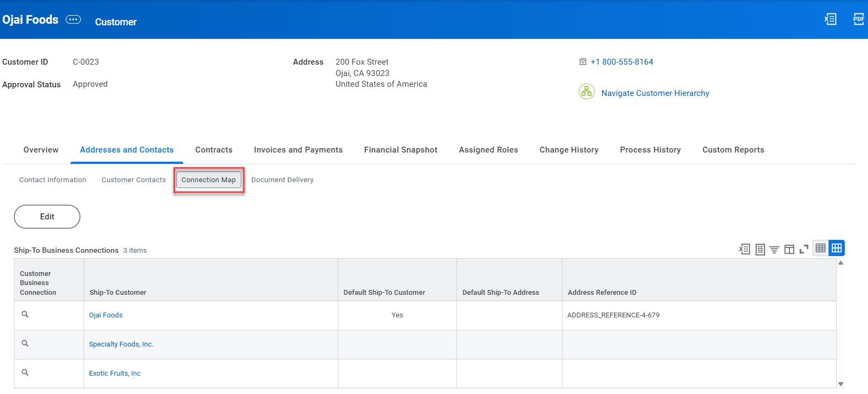Click table scrollbar up arrow
The width and height of the screenshot is (868, 394).
(841, 263)
